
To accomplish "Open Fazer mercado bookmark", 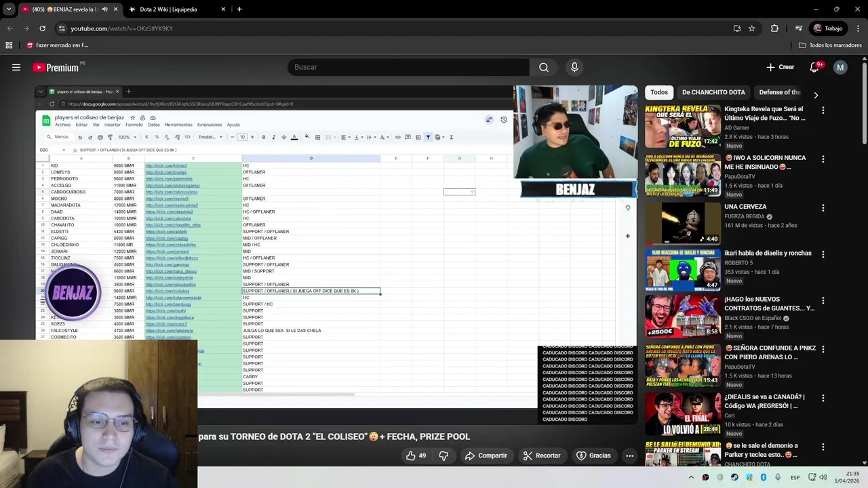I will (57, 45).
